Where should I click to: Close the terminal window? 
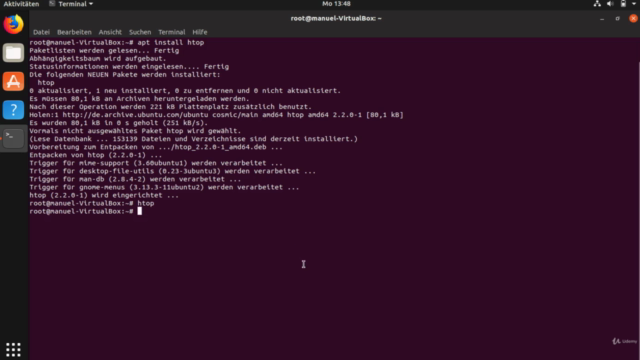click(633, 18)
